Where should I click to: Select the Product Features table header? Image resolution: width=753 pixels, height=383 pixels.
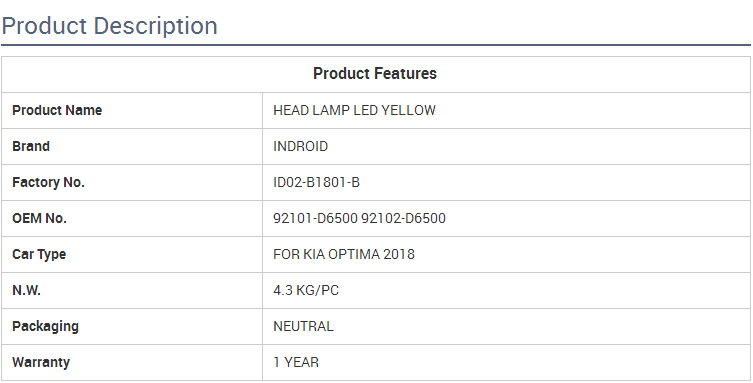point(375,73)
